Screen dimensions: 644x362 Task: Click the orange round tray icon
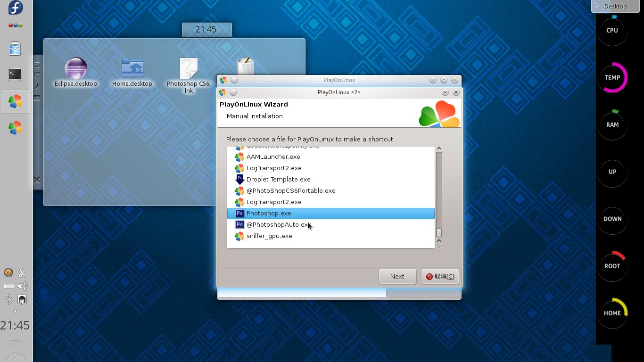point(8,273)
